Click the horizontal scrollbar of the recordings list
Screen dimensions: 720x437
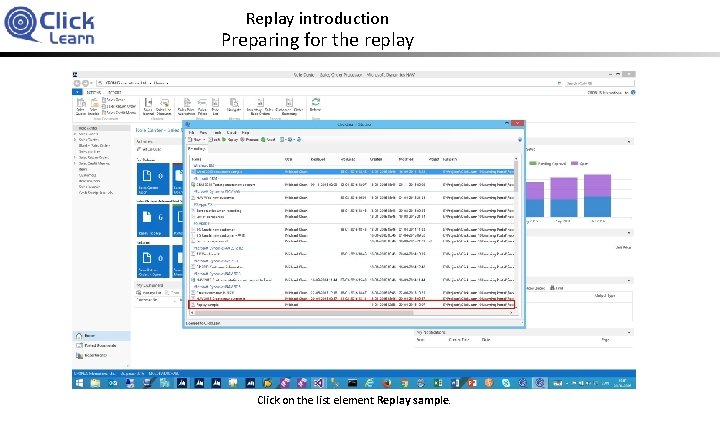coord(304,313)
